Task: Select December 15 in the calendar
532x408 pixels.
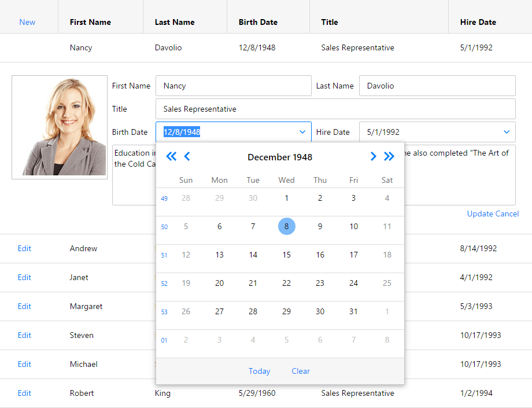Action: pyautogui.click(x=286, y=255)
